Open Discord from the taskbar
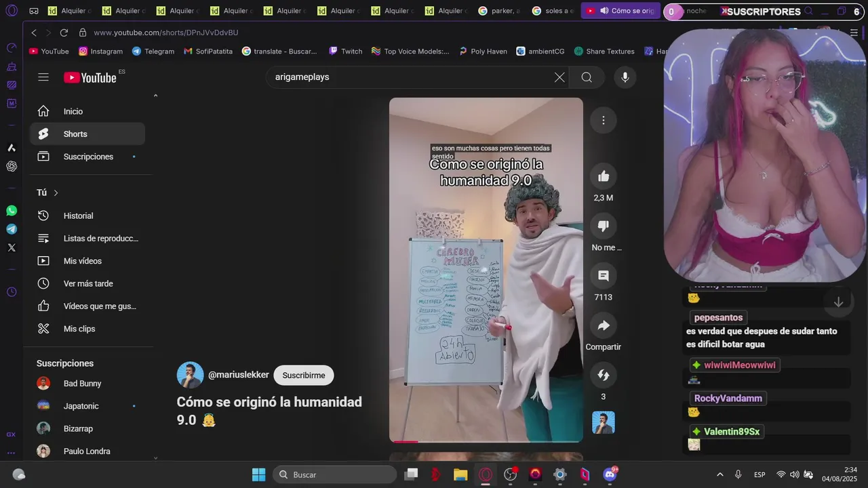Screen dimensions: 868x488 610,474
